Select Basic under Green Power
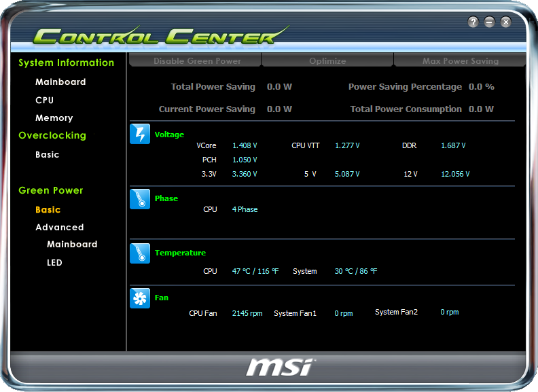This screenshot has width=538, height=392. (48, 209)
